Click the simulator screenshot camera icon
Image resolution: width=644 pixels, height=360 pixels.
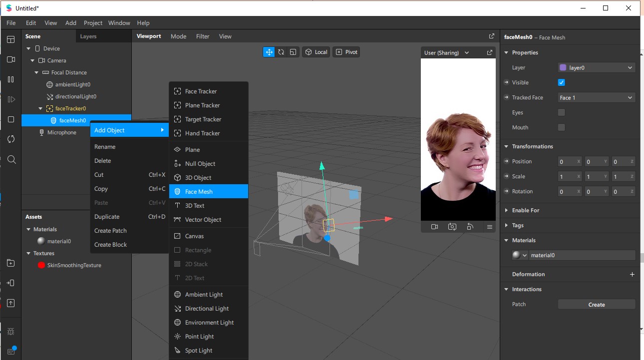452,227
